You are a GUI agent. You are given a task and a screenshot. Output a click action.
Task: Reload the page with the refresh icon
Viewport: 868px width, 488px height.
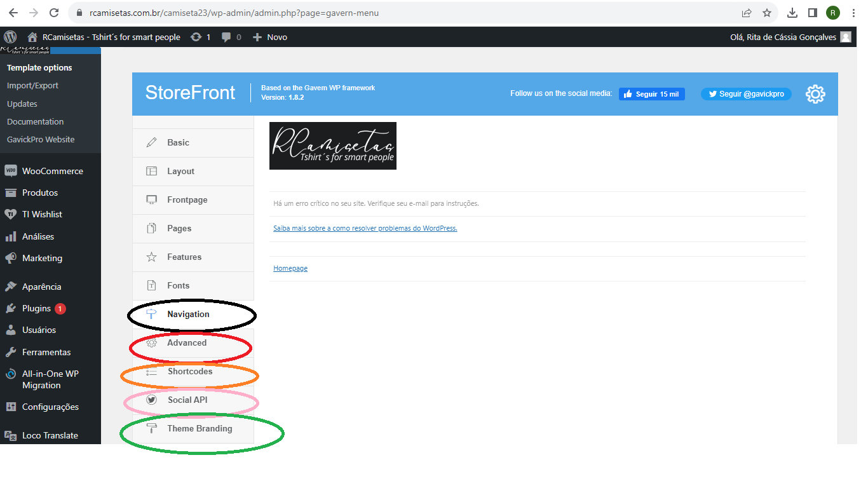tap(54, 13)
